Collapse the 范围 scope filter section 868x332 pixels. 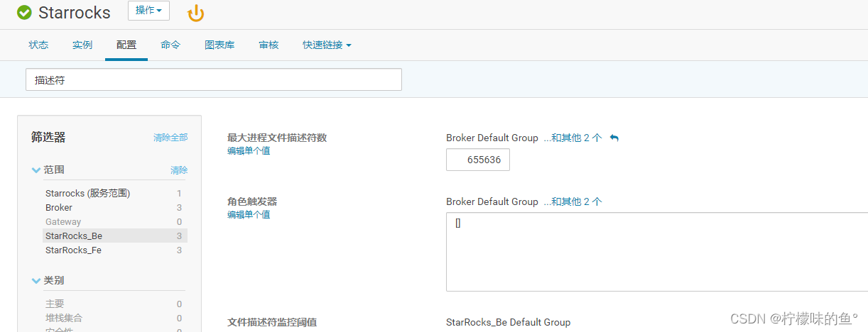(36, 170)
